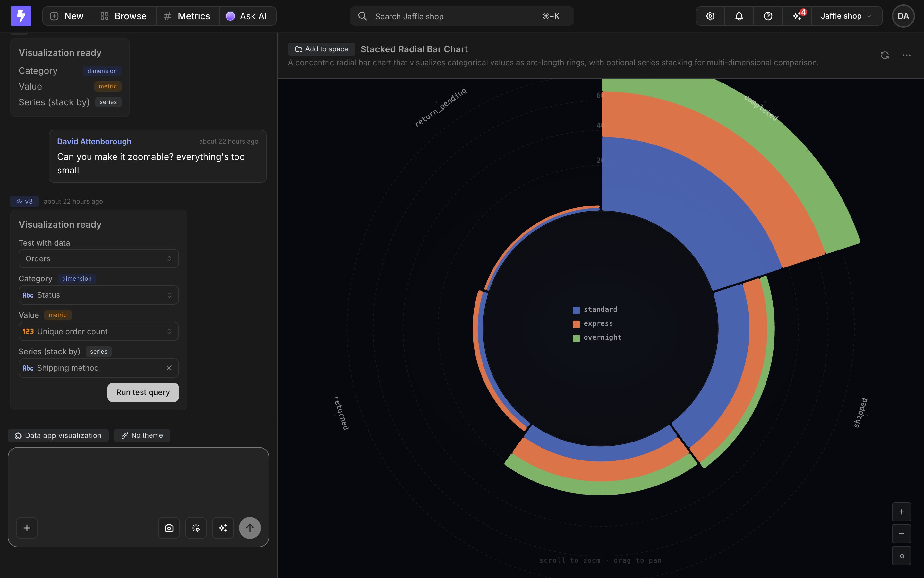Click the returned category label
Screen dimensions: 924x578
(341, 413)
